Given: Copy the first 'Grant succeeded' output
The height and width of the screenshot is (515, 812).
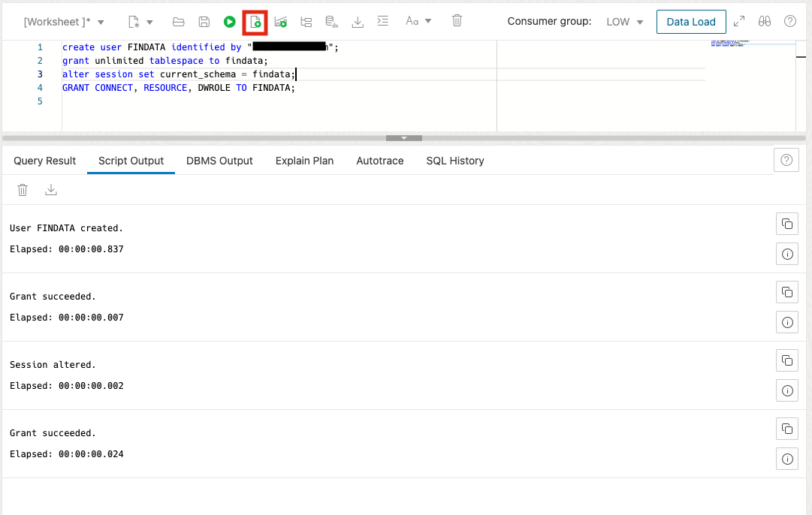Looking at the screenshot, I should (x=787, y=292).
